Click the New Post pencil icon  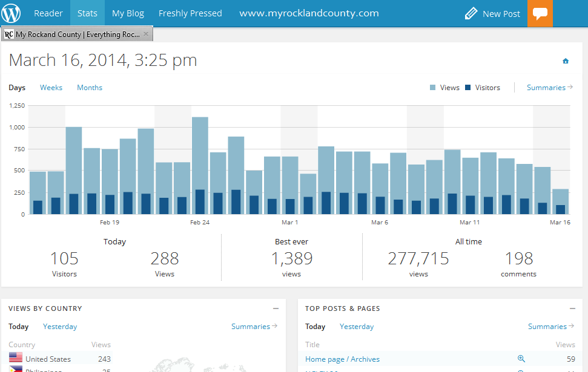coord(471,13)
